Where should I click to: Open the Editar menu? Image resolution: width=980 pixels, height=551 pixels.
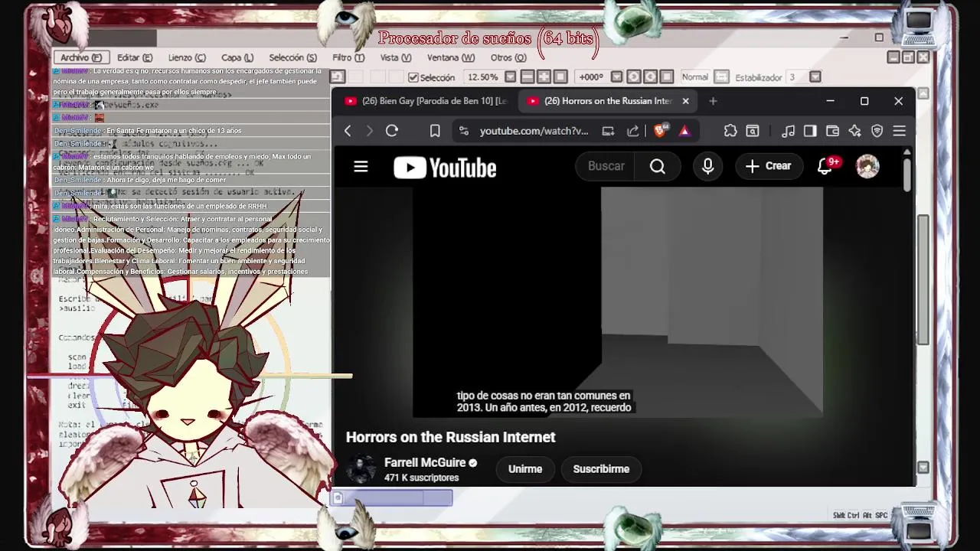[x=135, y=57]
